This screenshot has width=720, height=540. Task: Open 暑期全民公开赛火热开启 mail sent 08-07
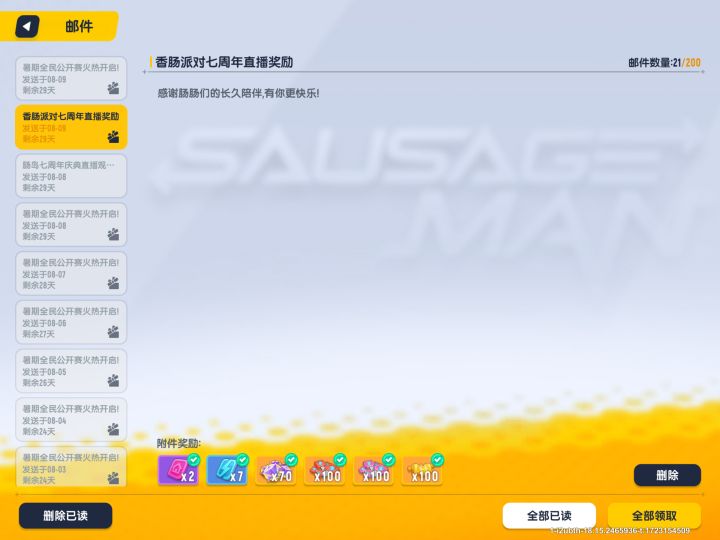click(71, 273)
